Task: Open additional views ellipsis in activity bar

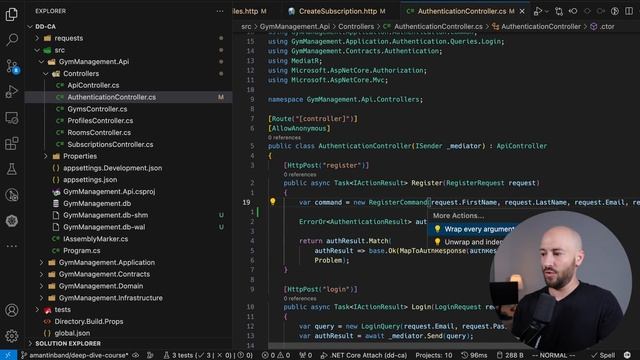Action: tap(11, 246)
